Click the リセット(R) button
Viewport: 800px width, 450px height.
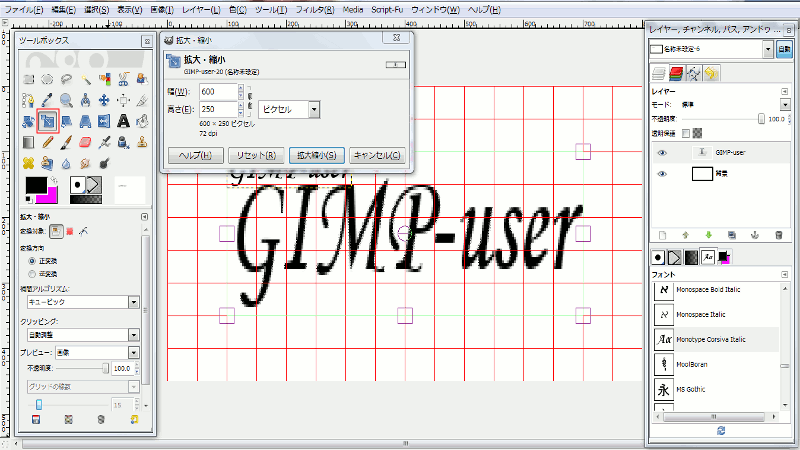[x=256, y=155]
